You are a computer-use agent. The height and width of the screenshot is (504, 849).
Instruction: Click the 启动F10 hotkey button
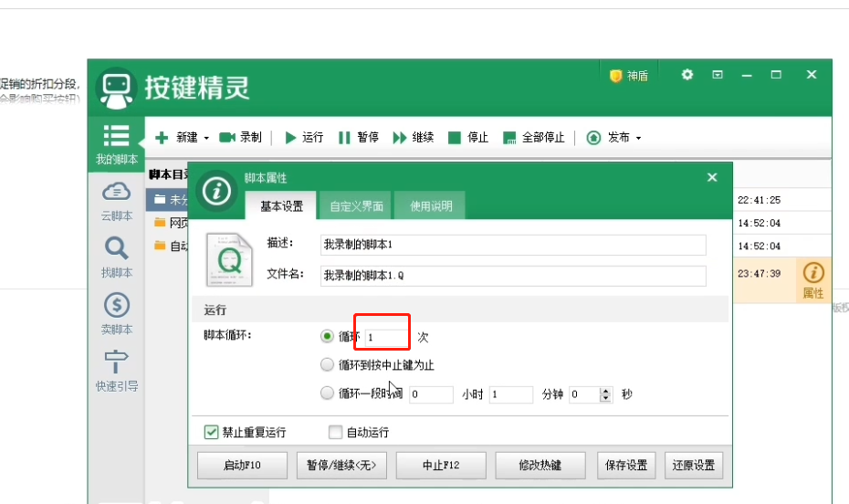[242, 465]
